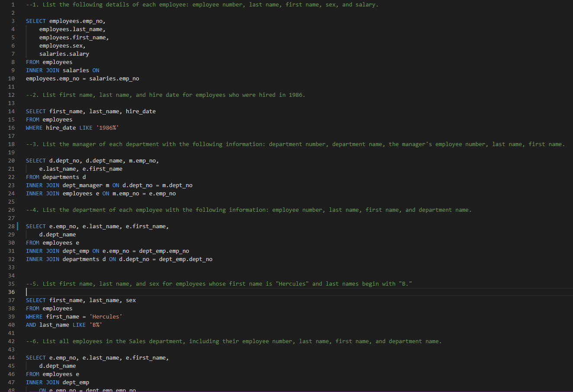Click the salaries.salary column on line 7

click(x=64, y=54)
